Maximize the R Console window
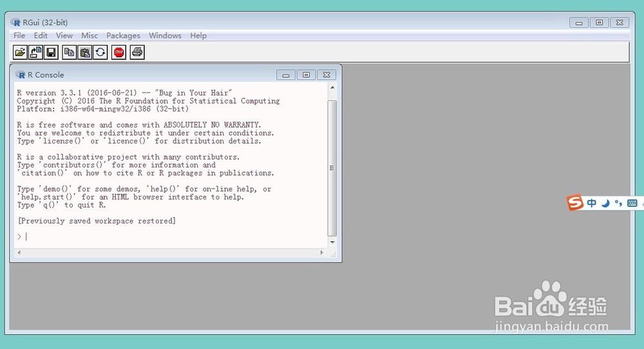 point(306,75)
